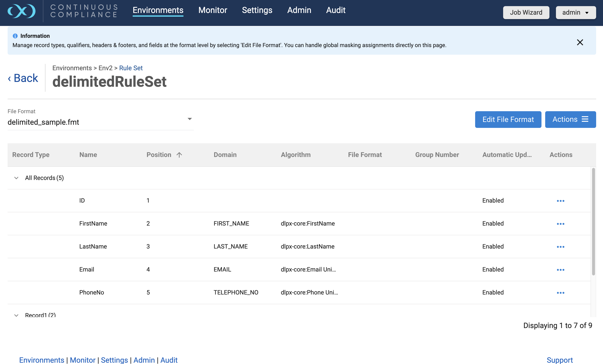Click the Edit File Format button
Viewport: 603px width, 364px height.
[508, 120]
